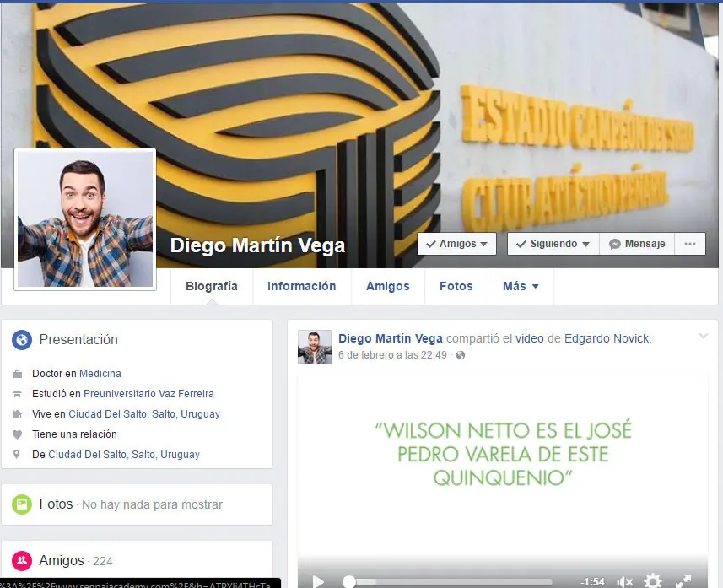Click the pink Amigos section icon
723x588 pixels.
(22, 561)
